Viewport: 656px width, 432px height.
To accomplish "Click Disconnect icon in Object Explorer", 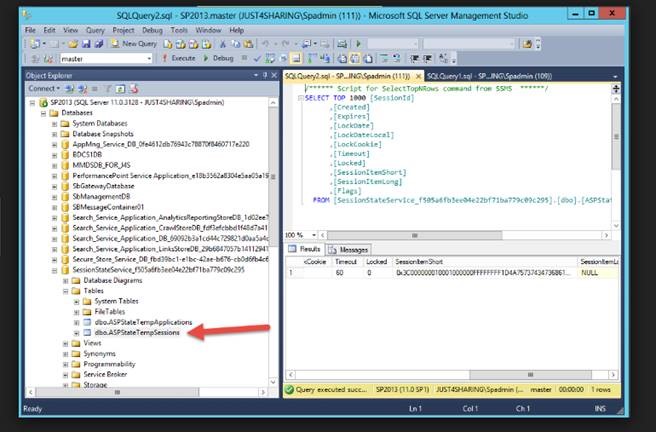I will (82, 89).
